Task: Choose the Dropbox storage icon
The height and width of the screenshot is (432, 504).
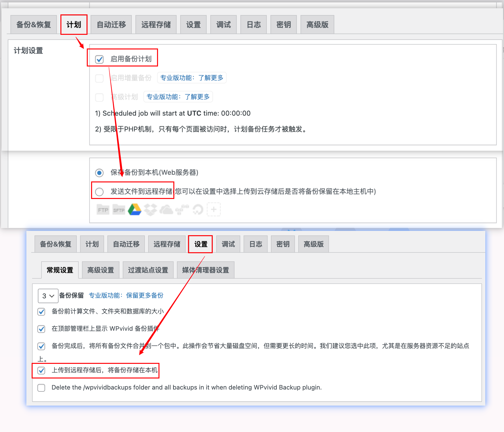Action: coord(150,210)
